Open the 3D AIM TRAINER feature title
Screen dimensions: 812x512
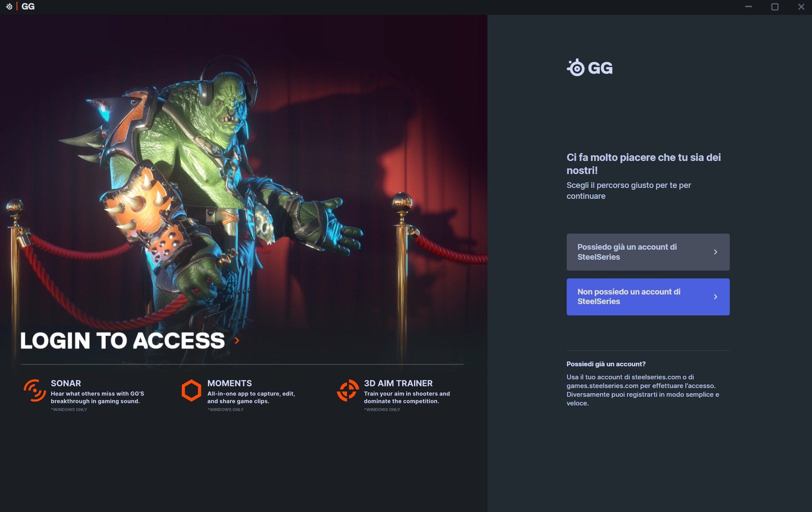click(x=398, y=383)
